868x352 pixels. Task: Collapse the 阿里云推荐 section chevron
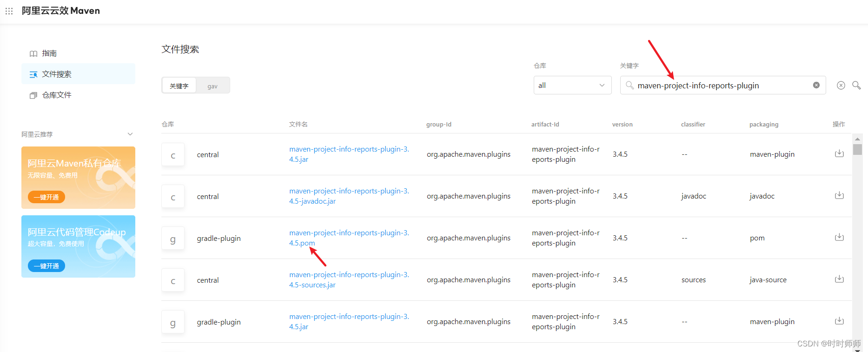[130, 134]
